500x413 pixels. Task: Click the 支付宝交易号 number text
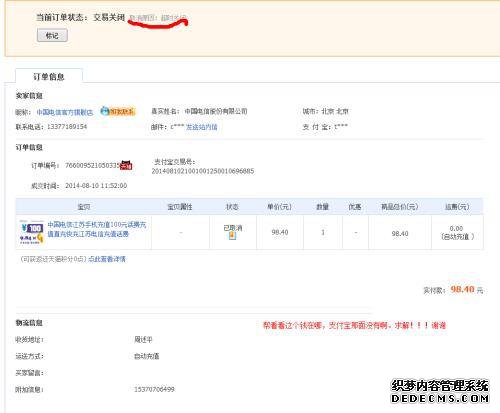203,171
